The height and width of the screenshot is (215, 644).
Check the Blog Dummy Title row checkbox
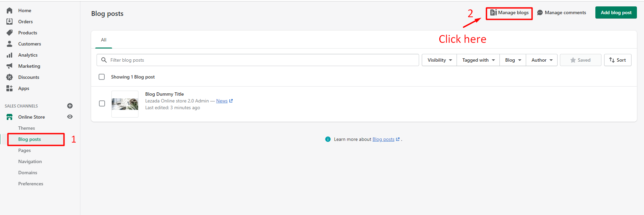[102, 103]
